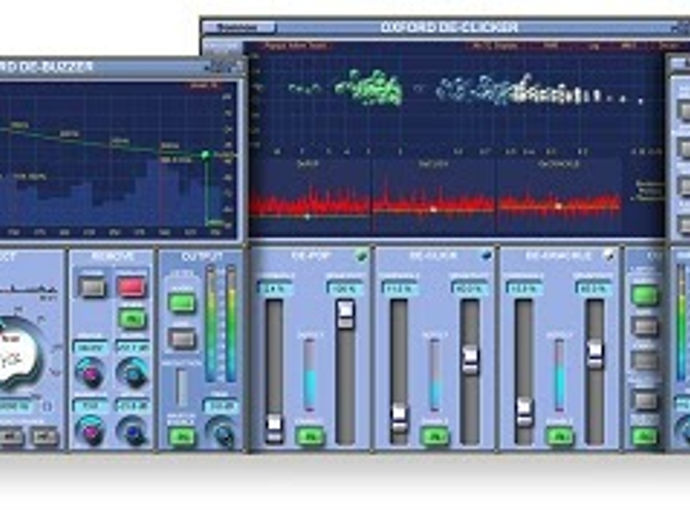The width and height of the screenshot is (690, 518).
Task: Click the Sonnox logo button in the De-Clicker title bar
Action: click(x=240, y=27)
